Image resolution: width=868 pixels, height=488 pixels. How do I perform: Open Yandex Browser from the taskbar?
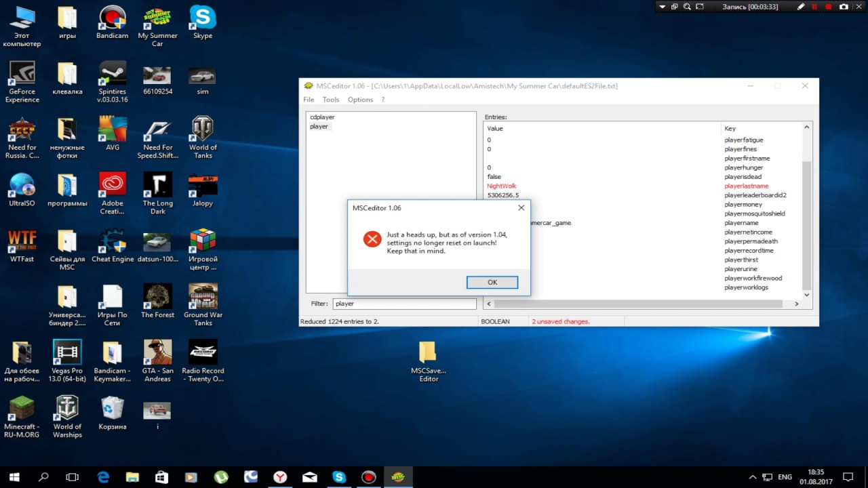(x=280, y=477)
